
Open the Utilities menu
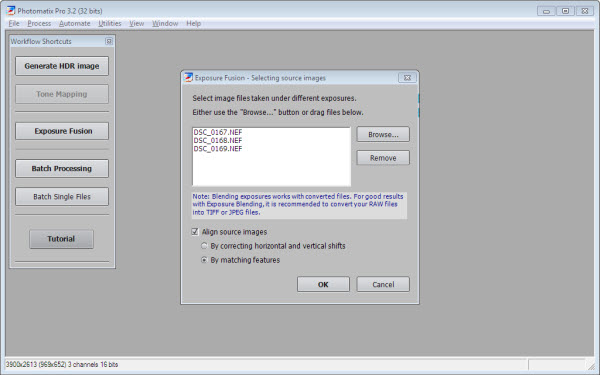click(x=110, y=23)
